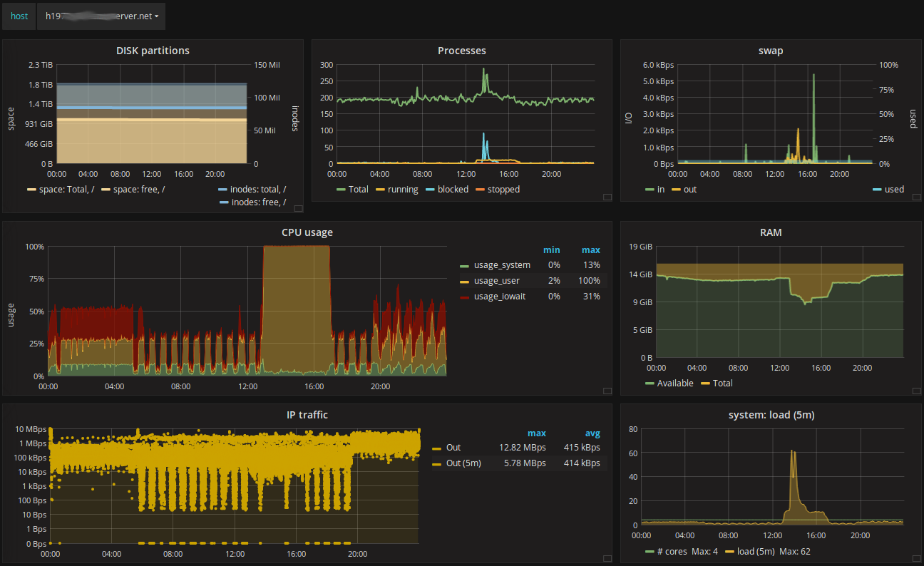Sort IP traffic legend by avg column
Viewport: 924px width, 566px height.
tap(592, 433)
